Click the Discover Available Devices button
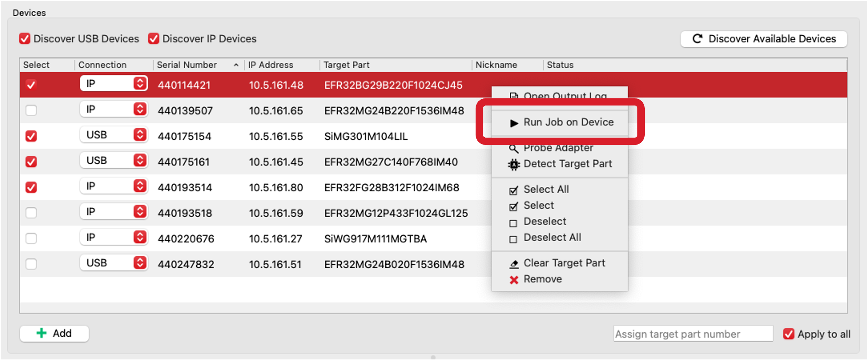This screenshot has height=360, width=868. 764,39
